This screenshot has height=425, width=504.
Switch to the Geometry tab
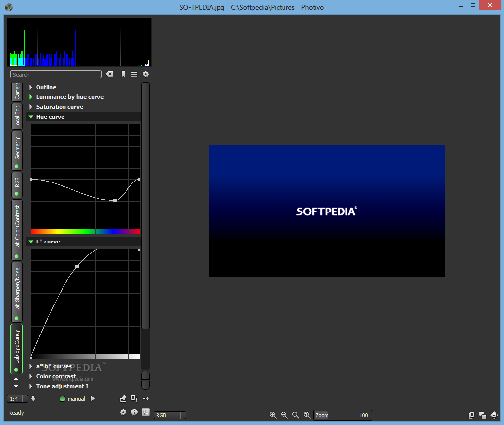(x=17, y=151)
